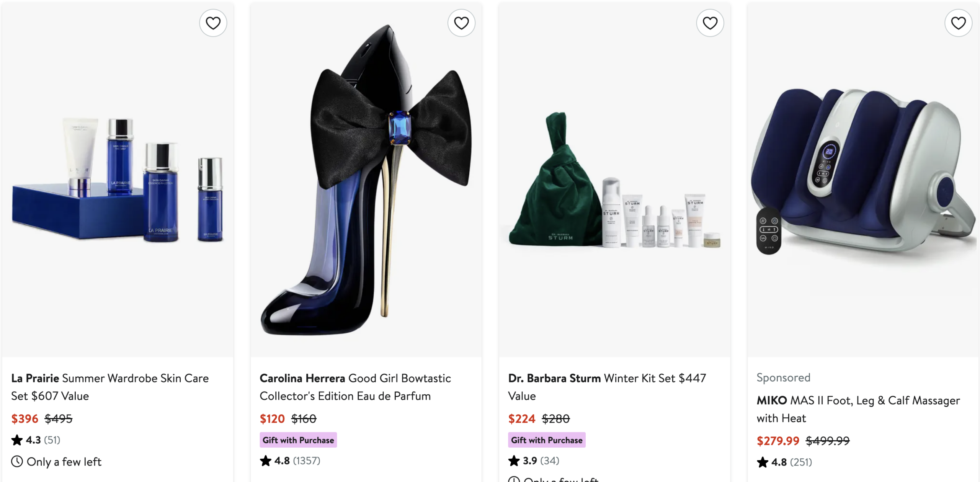This screenshot has width=980, height=482.
Task: Click the star icon beside the 4.3 rating
Action: (17, 440)
